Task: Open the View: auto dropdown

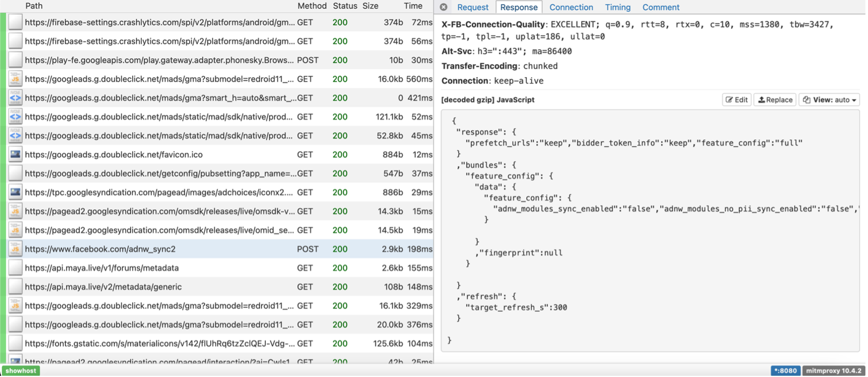Action: 829,100
